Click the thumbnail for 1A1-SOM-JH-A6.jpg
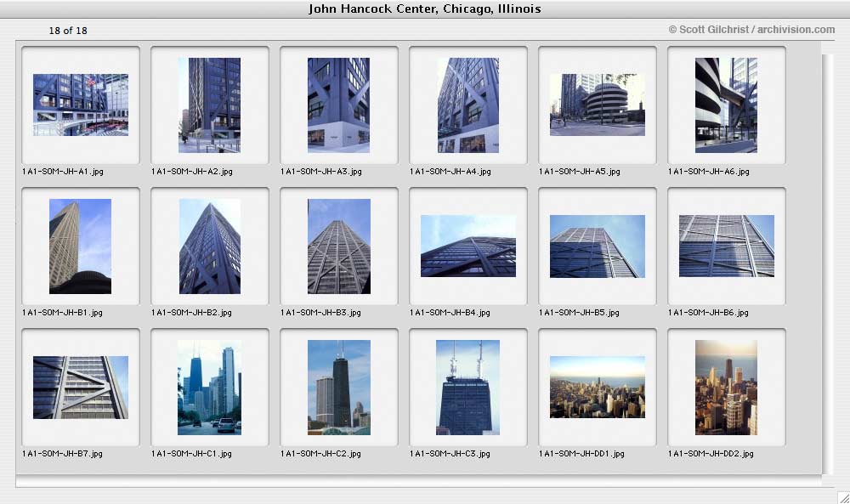The width and height of the screenshot is (850, 504). (727, 105)
